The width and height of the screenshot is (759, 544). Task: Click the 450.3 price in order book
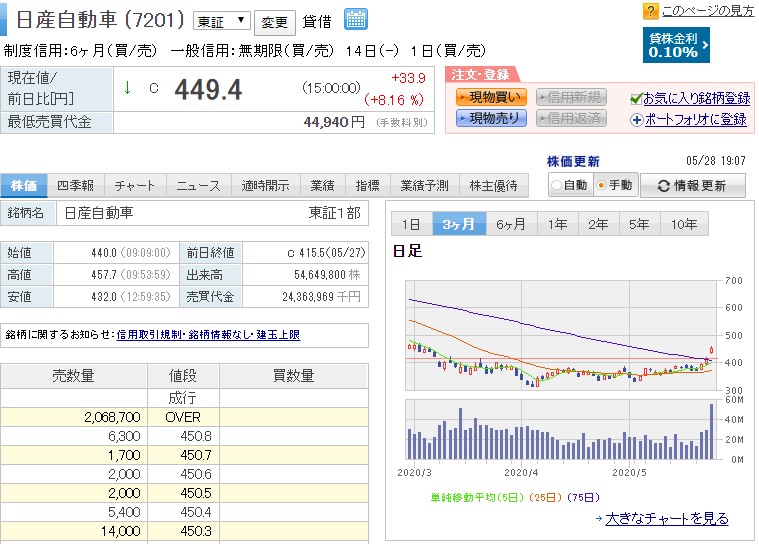click(x=196, y=531)
